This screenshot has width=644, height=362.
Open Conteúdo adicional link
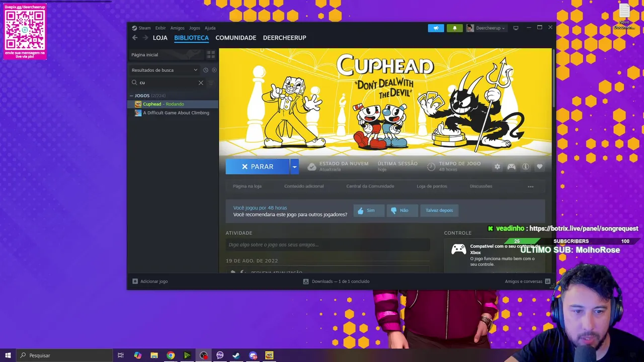point(304,186)
